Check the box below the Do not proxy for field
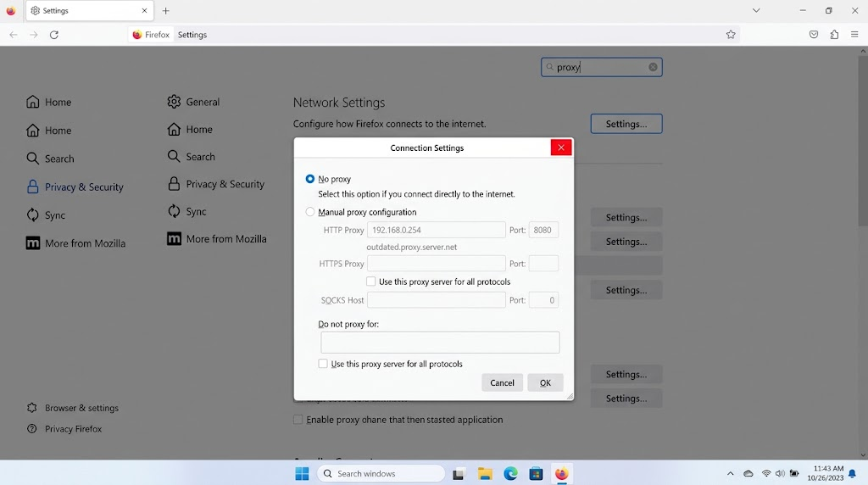 click(323, 363)
